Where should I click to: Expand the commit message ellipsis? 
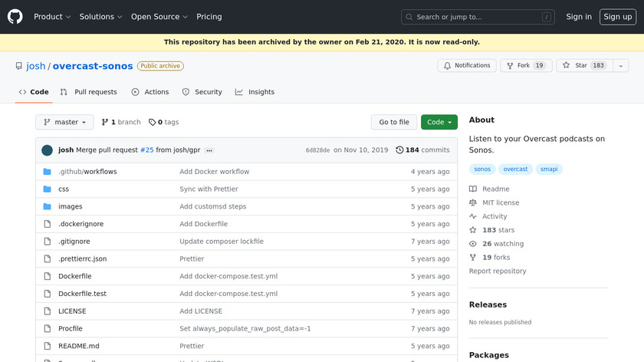point(209,150)
